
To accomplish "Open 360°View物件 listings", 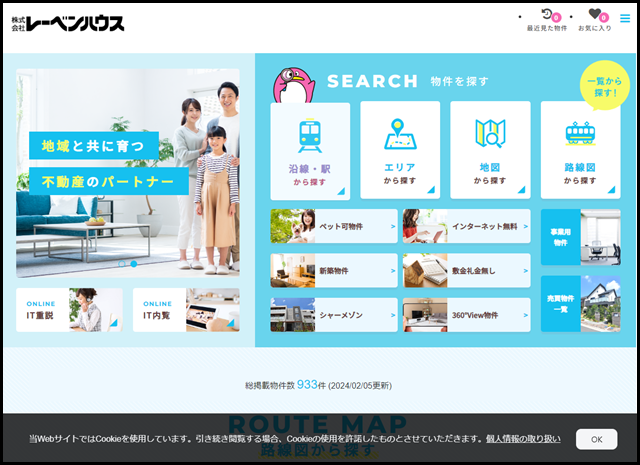I will [x=467, y=315].
